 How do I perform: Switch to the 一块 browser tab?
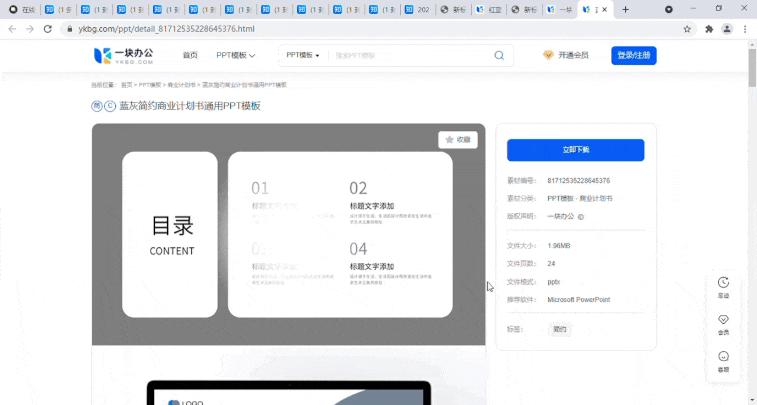coord(560,9)
